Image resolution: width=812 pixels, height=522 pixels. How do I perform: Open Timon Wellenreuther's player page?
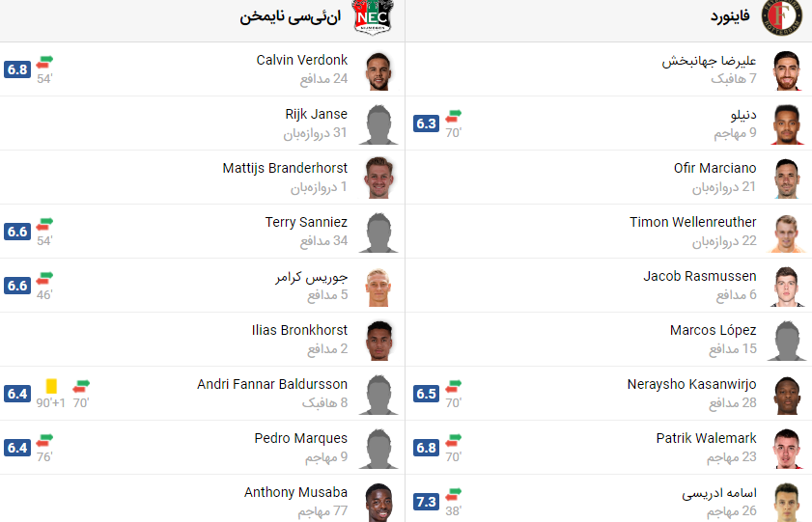(x=692, y=222)
